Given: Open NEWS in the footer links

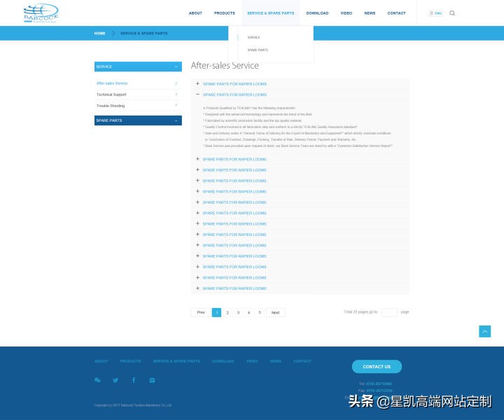Looking at the screenshot, I should [x=276, y=361].
